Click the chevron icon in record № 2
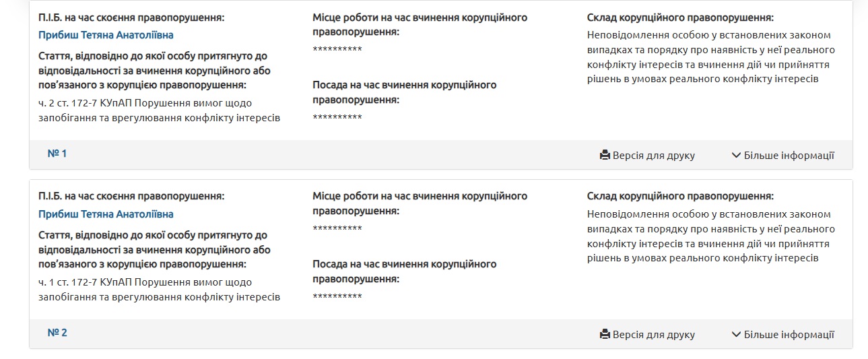Viewport: 868px width, 359px height. click(x=736, y=335)
